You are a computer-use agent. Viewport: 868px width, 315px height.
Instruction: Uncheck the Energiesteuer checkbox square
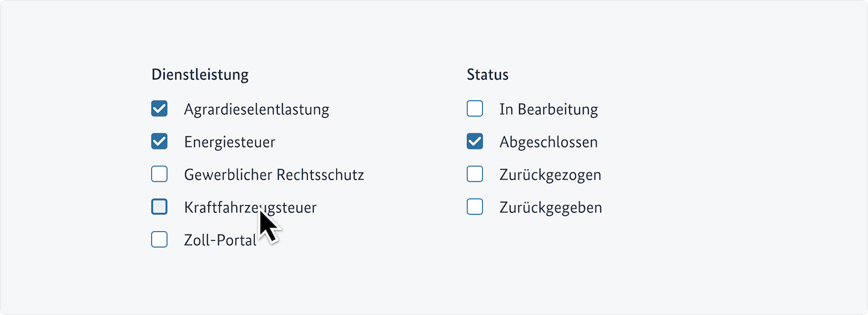tap(159, 142)
